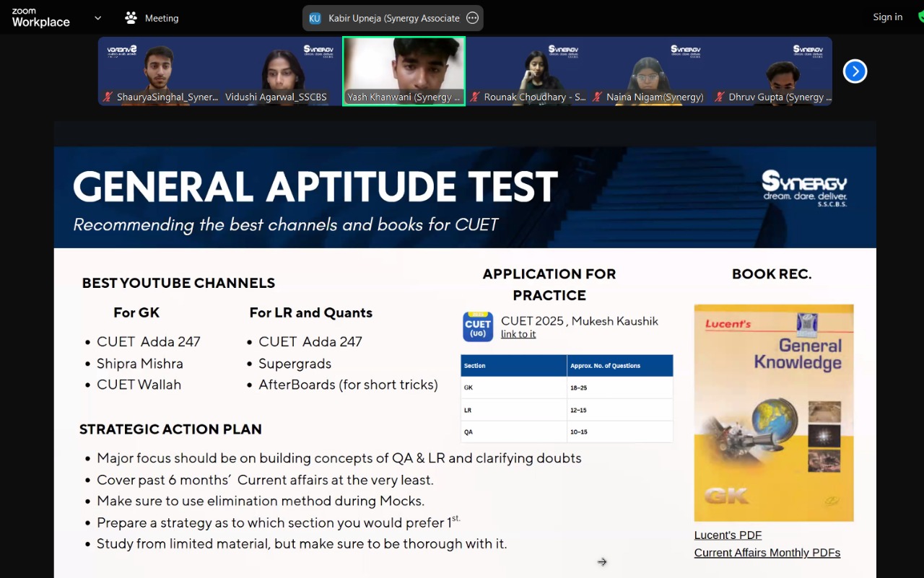Screen dimensions: 924x578
Task: Open Current Affairs Monthly PDFs link
Action: click(x=767, y=553)
